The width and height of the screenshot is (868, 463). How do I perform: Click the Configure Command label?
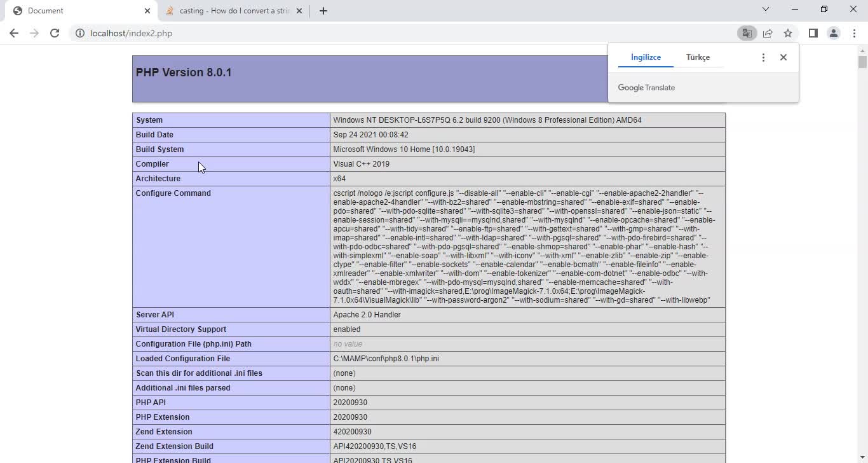tap(173, 193)
